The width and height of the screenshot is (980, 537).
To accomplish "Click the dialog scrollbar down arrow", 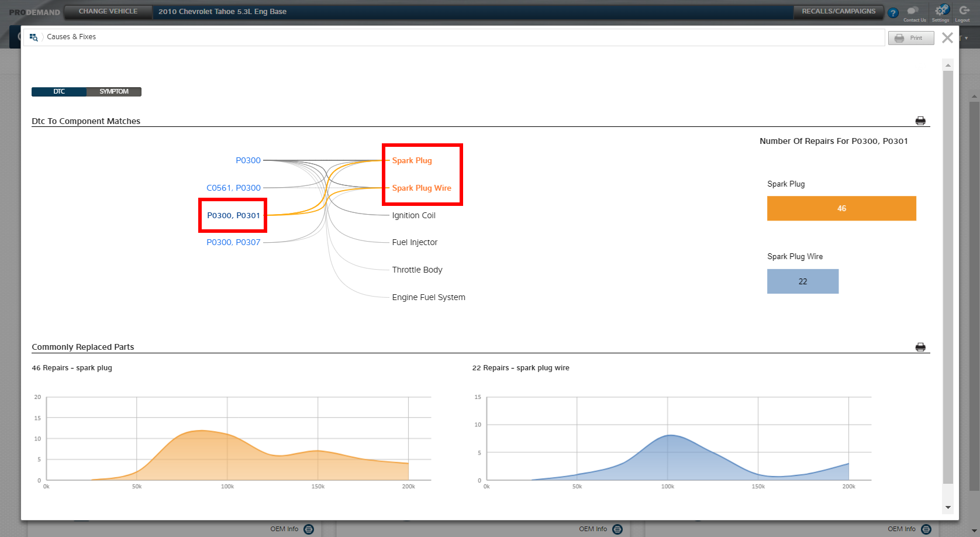I will click(948, 507).
